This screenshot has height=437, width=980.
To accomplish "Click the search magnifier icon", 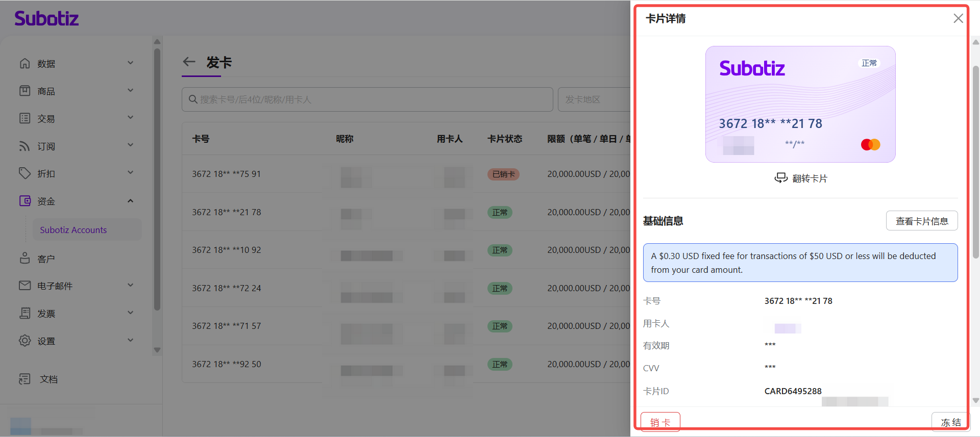I will [x=193, y=99].
